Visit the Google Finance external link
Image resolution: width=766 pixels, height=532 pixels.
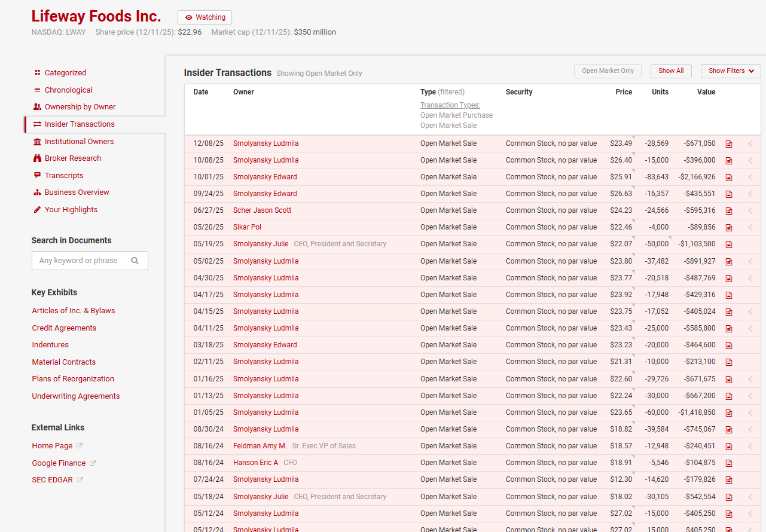(59, 463)
